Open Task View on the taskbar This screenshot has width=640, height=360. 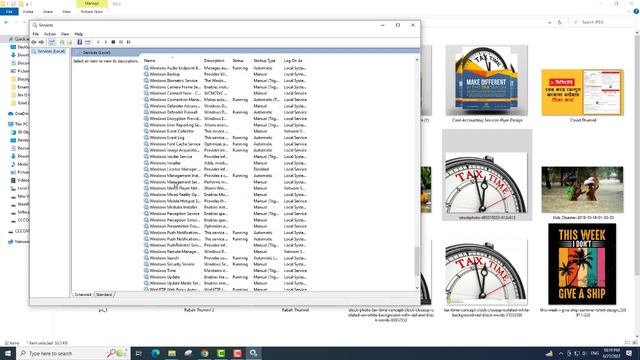pyautogui.click(x=138, y=353)
